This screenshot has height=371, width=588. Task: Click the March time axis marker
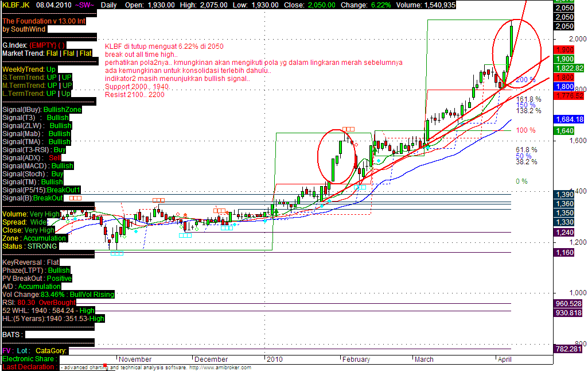click(x=424, y=360)
